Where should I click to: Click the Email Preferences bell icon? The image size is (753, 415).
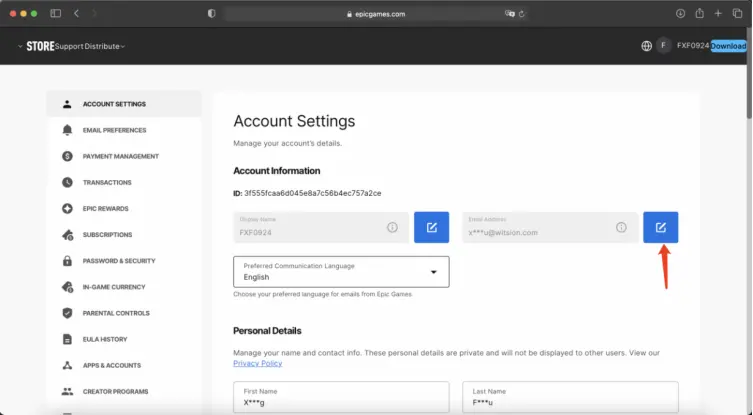click(x=67, y=130)
